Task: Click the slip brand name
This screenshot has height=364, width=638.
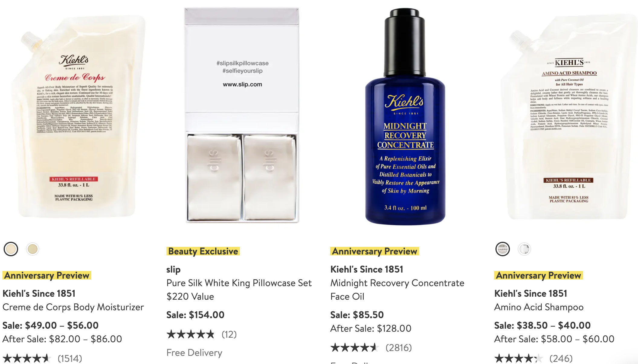Action: tap(173, 269)
